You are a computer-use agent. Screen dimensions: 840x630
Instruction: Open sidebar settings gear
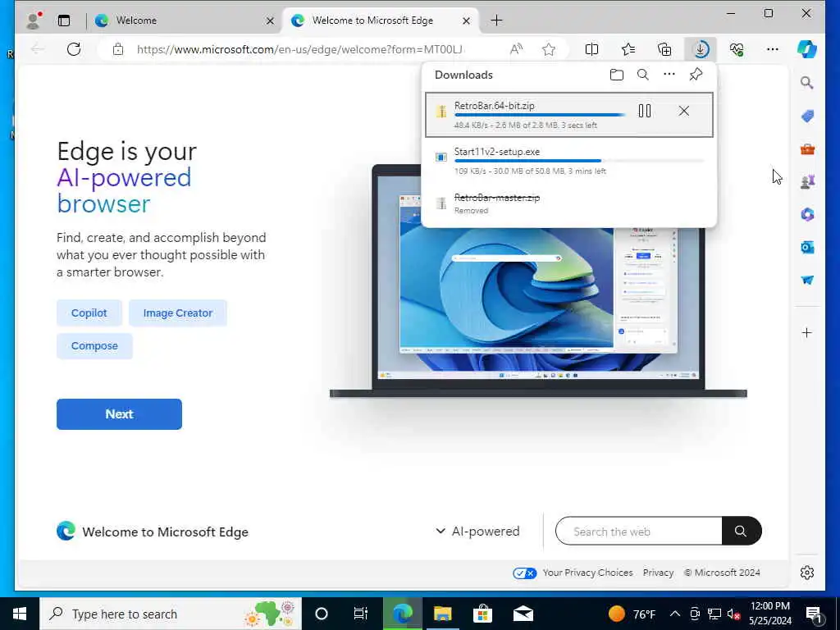(x=807, y=573)
